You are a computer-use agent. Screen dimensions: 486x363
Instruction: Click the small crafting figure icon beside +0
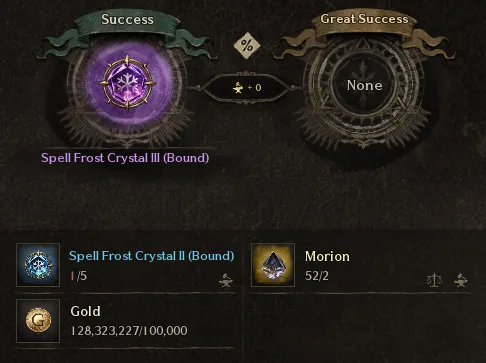[x=238, y=88]
